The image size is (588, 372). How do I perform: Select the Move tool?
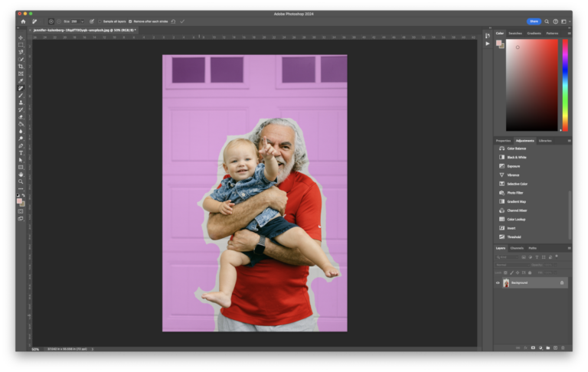pos(21,38)
